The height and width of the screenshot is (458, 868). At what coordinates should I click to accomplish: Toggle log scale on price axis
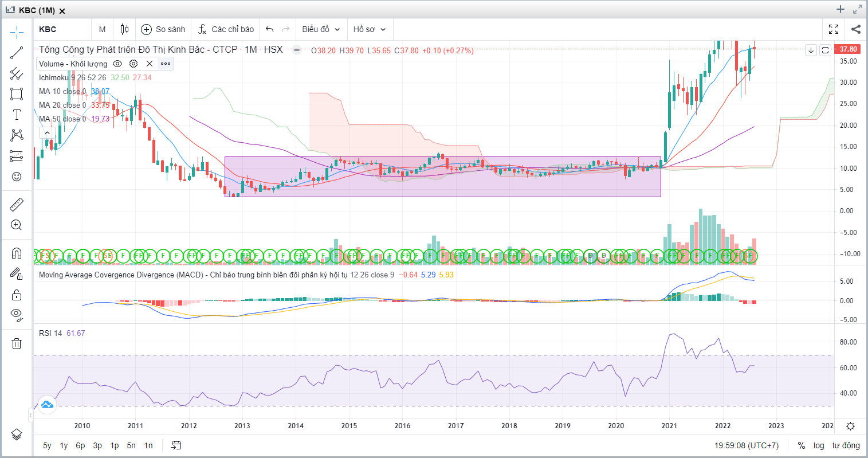[819, 445]
